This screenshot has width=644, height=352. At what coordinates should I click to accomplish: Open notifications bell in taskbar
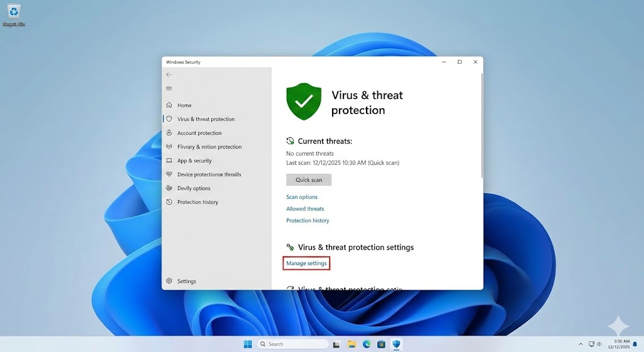click(x=635, y=344)
